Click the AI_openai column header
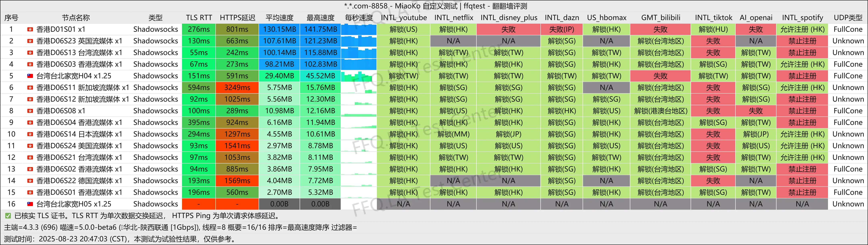Image resolution: width=868 pixels, height=245 pixels. click(x=756, y=18)
